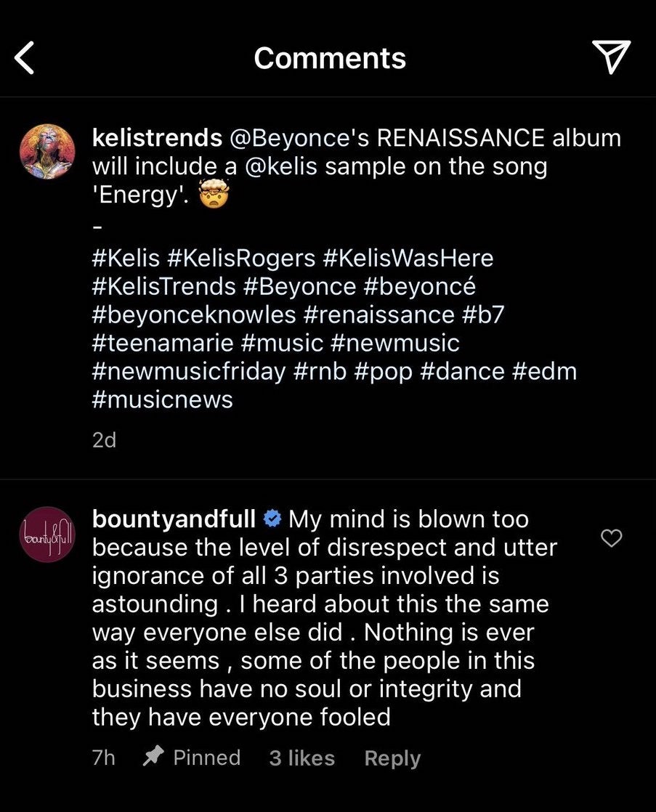Image resolution: width=656 pixels, height=812 pixels.
Task: Open the kelistrends username link
Action: [156, 137]
